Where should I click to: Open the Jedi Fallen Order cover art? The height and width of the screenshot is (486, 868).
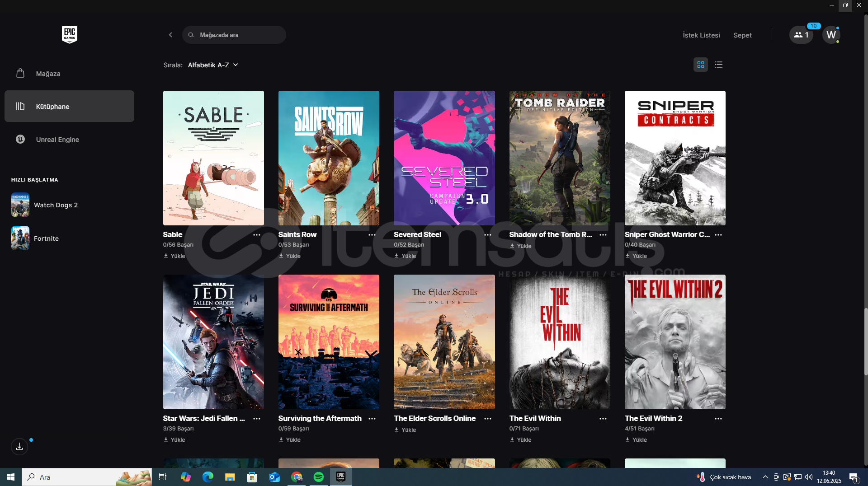click(213, 342)
